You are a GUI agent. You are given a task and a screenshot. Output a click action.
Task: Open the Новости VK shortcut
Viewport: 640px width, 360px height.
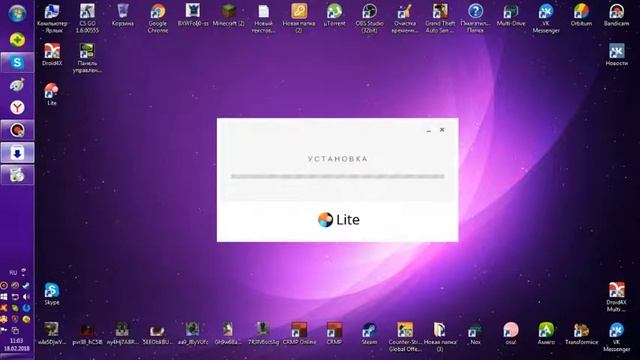tap(616, 55)
